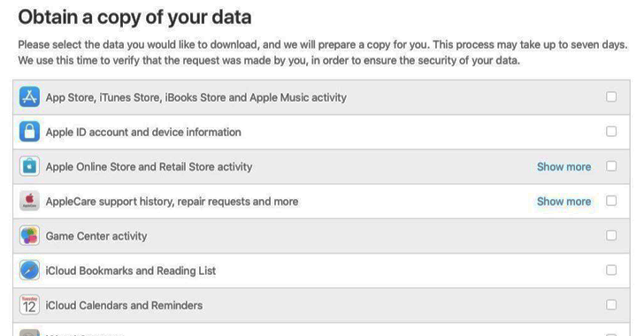Select the iCloud Bookmarks and Reading List checkbox
This screenshot has width=644, height=336.
click(611, 270)
